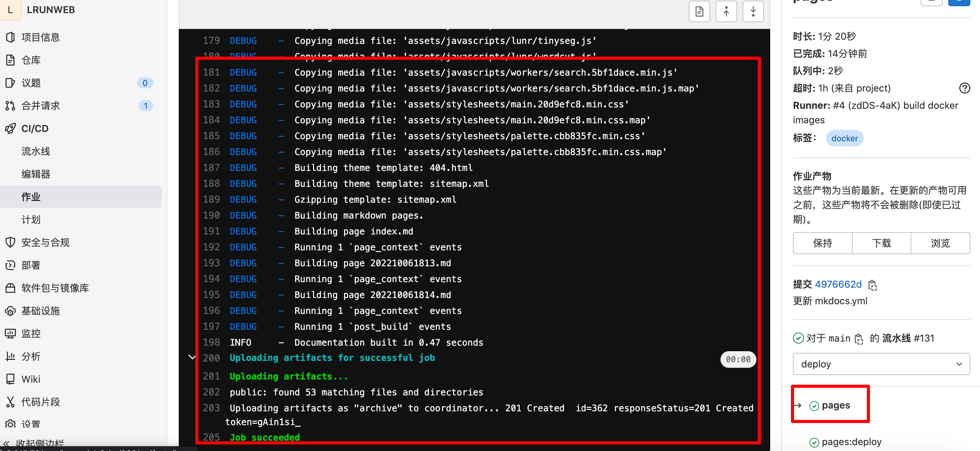The height and width of the screenshot is (451, 980).
Task: Select the pages job
Action: pos(835,405)
